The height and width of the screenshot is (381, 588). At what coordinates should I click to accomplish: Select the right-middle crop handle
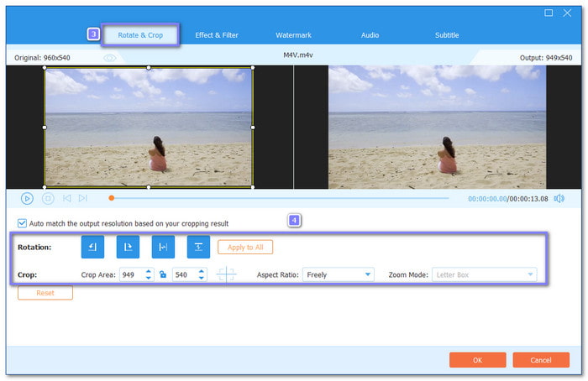click(x=253, y=128)
